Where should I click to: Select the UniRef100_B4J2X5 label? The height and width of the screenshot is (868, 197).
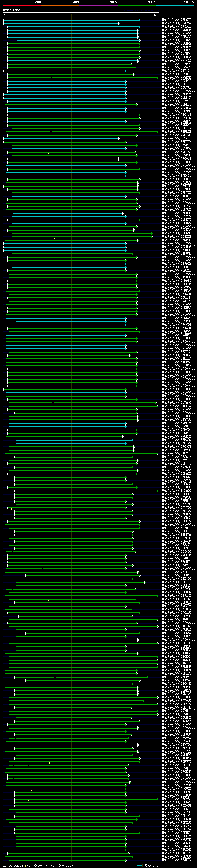click(x=177, y=595)
